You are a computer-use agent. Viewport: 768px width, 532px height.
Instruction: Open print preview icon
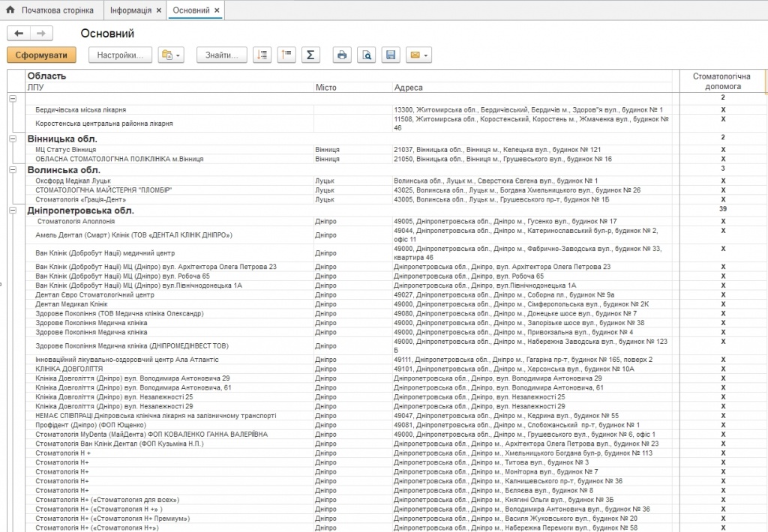(366, 55)
